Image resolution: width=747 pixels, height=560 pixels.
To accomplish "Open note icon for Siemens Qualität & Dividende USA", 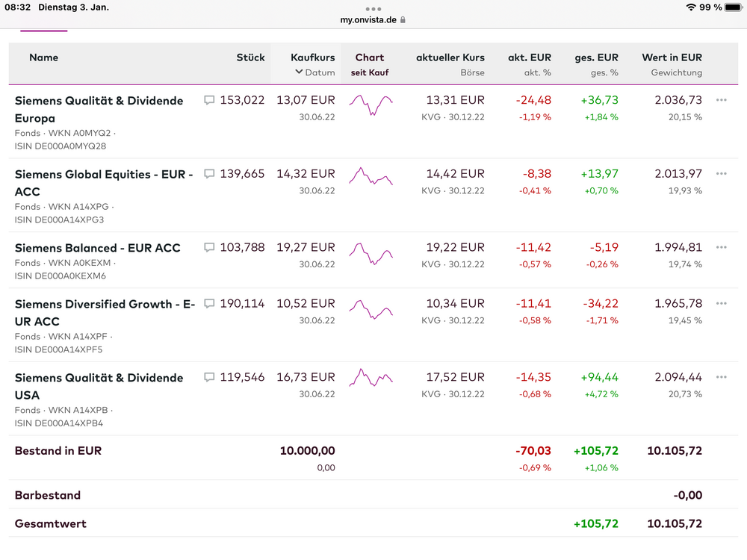I will click(209, 377).
